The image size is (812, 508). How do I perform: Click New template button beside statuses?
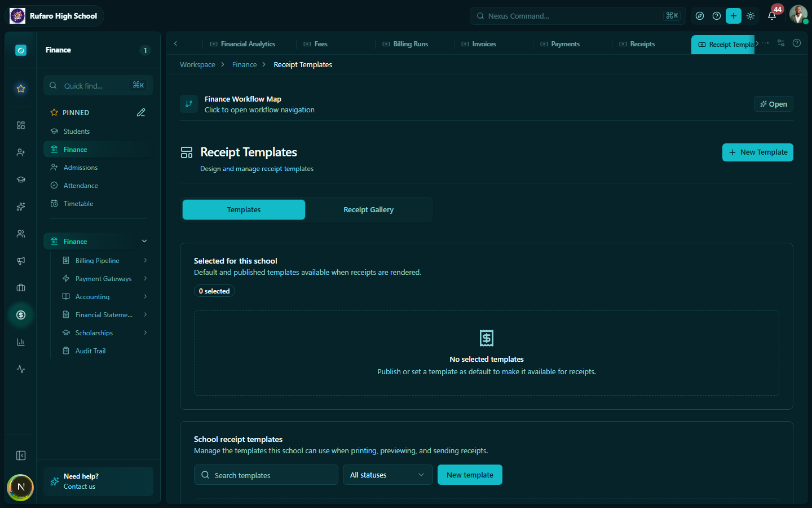pos(470,475)
